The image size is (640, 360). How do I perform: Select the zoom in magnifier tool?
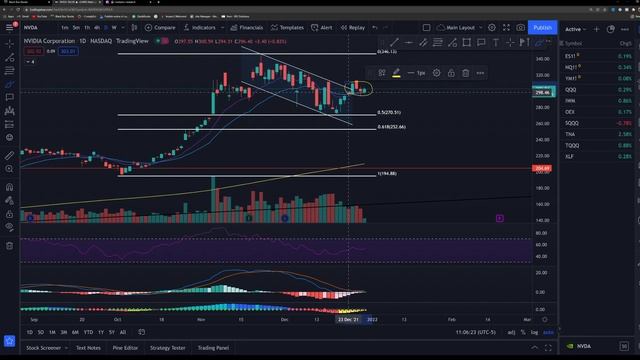click(9, 169)
